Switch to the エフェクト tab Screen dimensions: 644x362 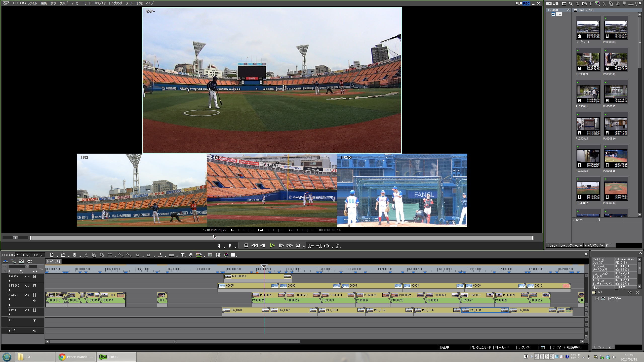pos(552,245)
